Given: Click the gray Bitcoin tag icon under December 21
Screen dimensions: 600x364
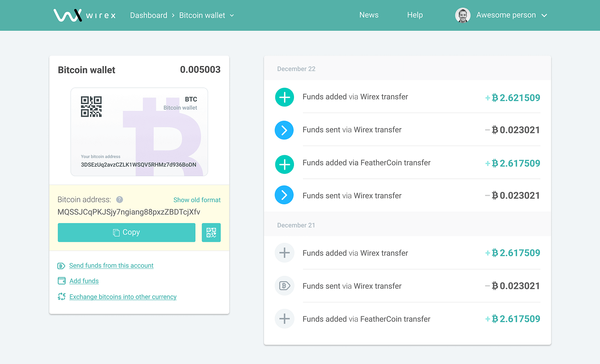Looking at the screenshot, I should coord(285,286).
